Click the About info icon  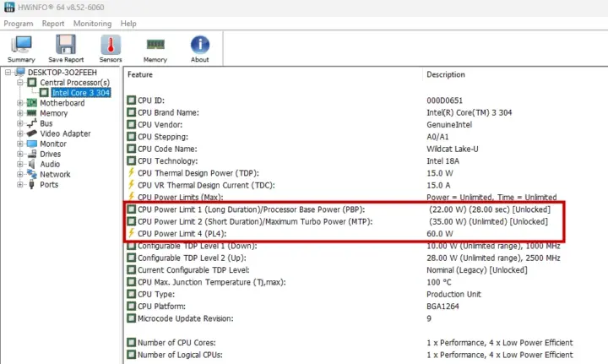pyautogui.click(x=199, y=48)
